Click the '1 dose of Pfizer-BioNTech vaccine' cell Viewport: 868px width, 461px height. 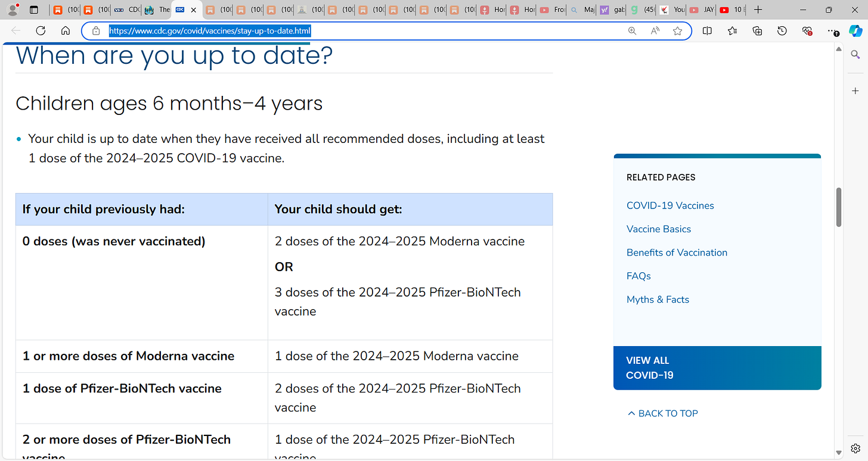[x=142, y=398]
